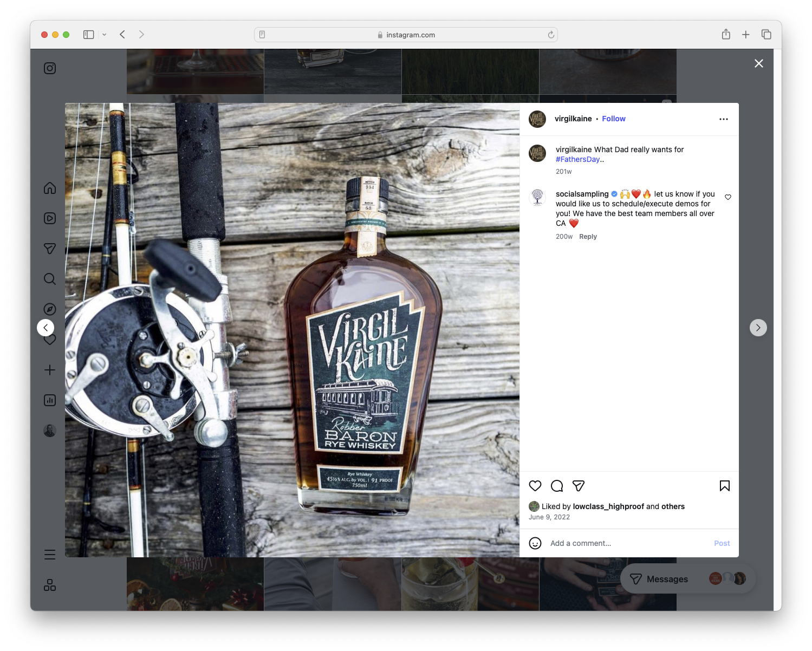The image size is (812, 651).
Task: Like socialsampling's comment
Action: point(727,197)
